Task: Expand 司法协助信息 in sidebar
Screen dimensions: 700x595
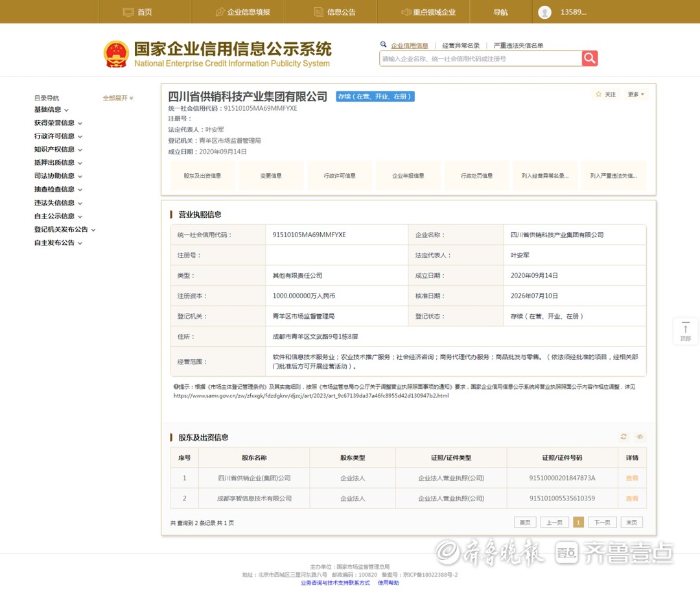Action: point(58,176)
